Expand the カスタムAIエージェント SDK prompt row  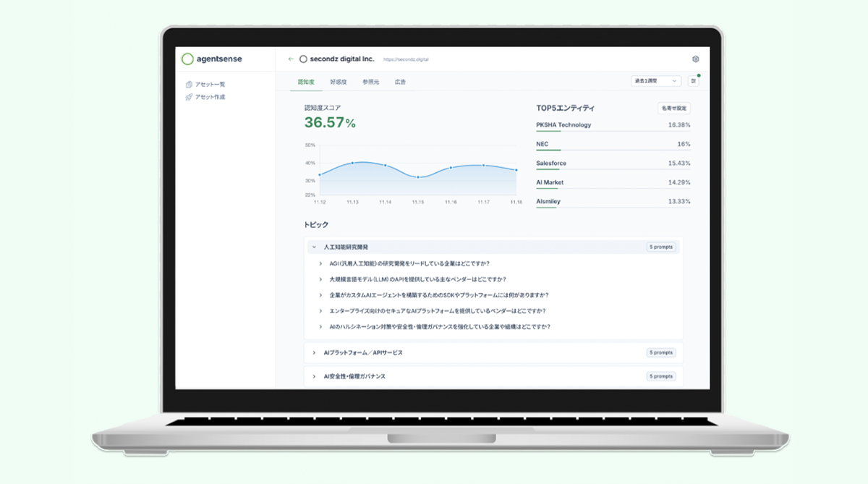(320, 295)
